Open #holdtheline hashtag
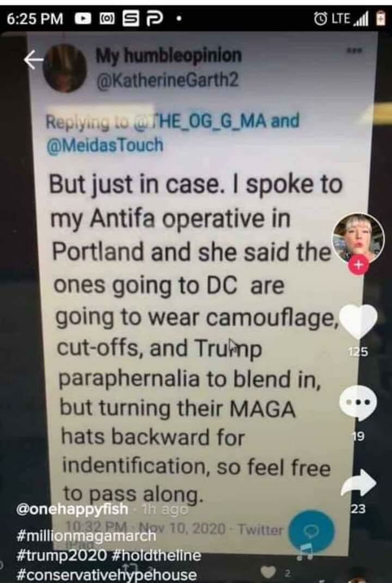 (156, 555)
